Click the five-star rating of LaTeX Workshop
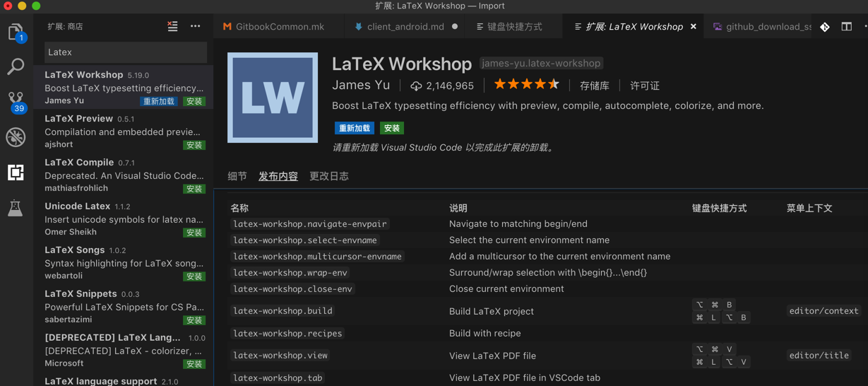868x386 pixels. coord(526,84)
